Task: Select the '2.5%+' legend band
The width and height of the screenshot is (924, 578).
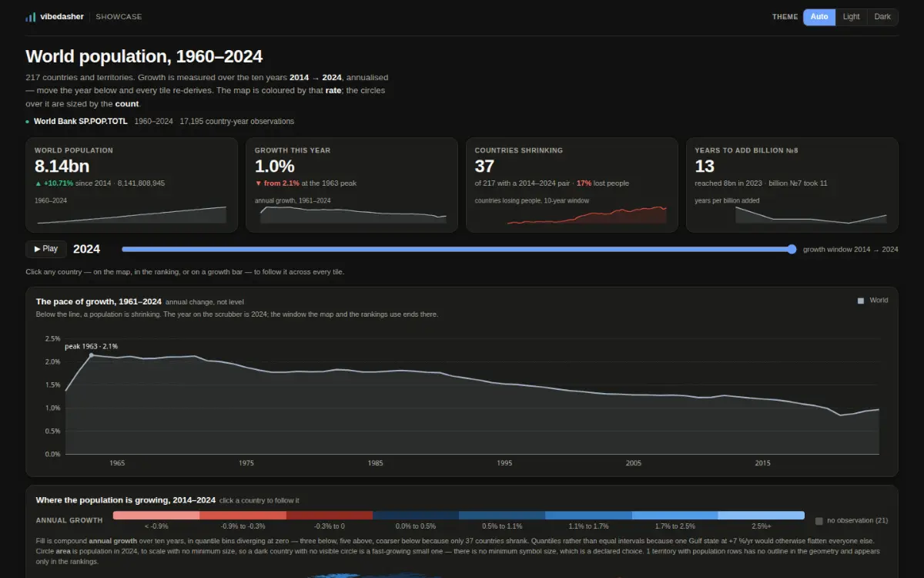Action: coord(762,516)
